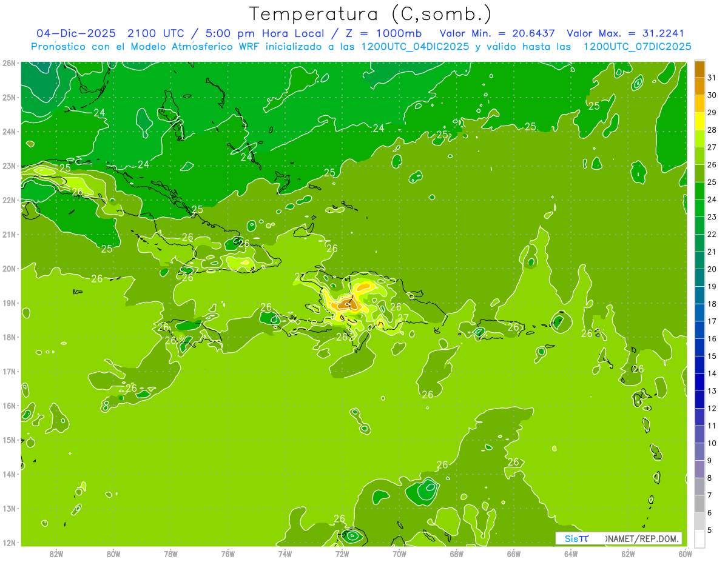Click the "82W" longitude axis label
The image size is (728, 562).
(x=56, y=554)
